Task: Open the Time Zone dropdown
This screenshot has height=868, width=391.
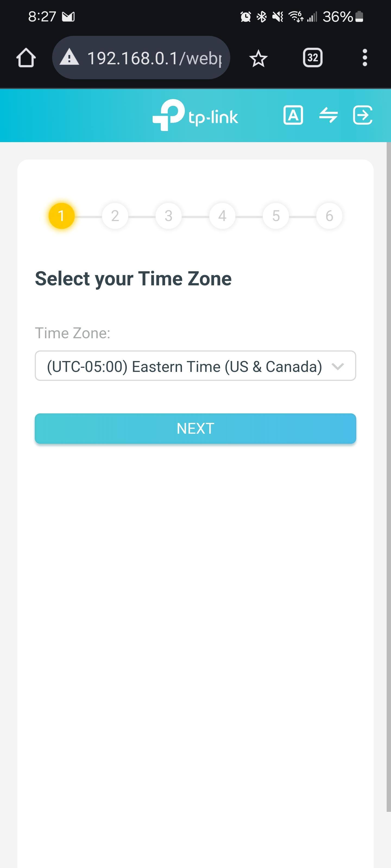Action: [184, 366]
